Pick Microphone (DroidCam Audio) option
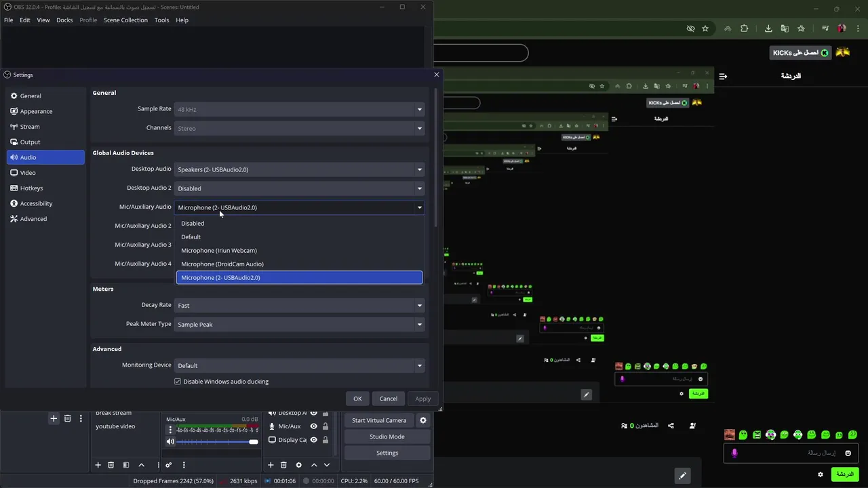The height and width of the screenshot is (488, 868). [x=299, y=264]
